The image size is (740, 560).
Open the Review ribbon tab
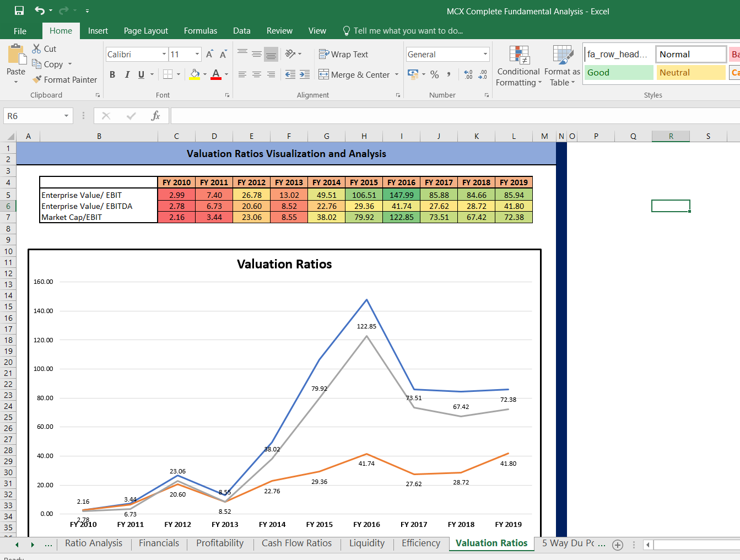point(279,31)
